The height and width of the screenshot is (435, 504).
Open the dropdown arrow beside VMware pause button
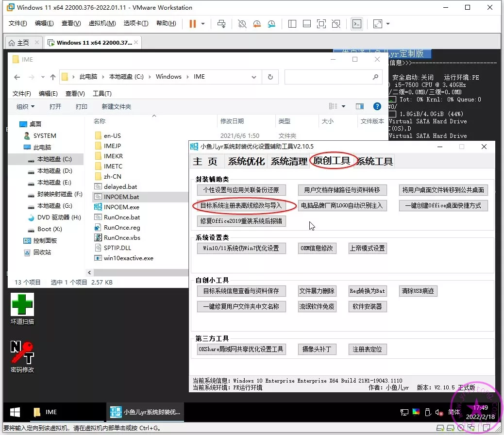[x=203, y=24]
